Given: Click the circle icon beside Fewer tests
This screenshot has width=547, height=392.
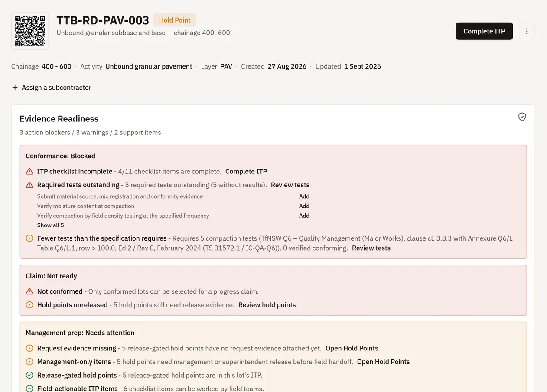Looking at the screenshot, I should tap(29, 238).
